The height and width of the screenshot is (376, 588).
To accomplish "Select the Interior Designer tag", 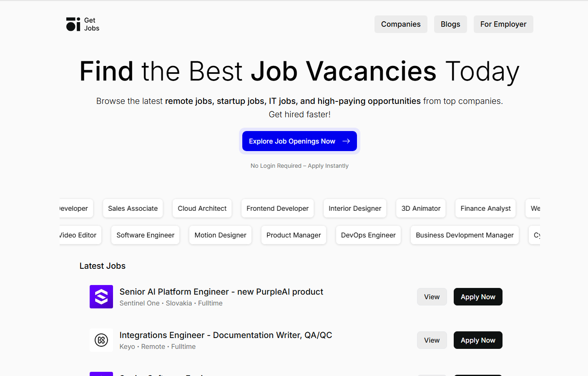I will tap(355, 208).
